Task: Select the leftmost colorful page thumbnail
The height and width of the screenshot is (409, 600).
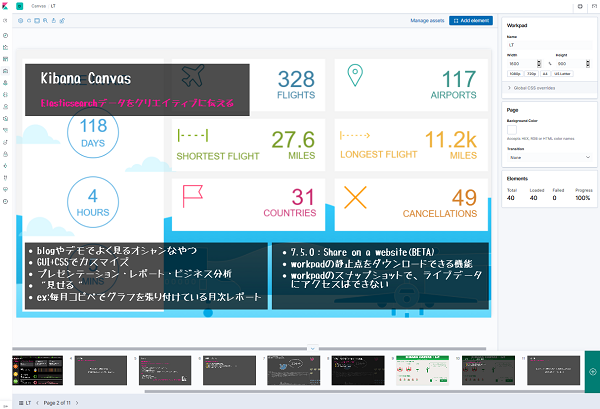Action: (38, 370)
